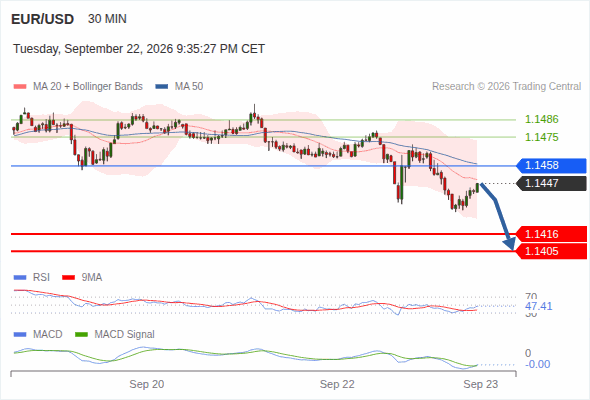Image resolution: width=590 pixels, height=400 pixels.
Task: Click the Sep 23 date axis label
Action: coord(481,384)
